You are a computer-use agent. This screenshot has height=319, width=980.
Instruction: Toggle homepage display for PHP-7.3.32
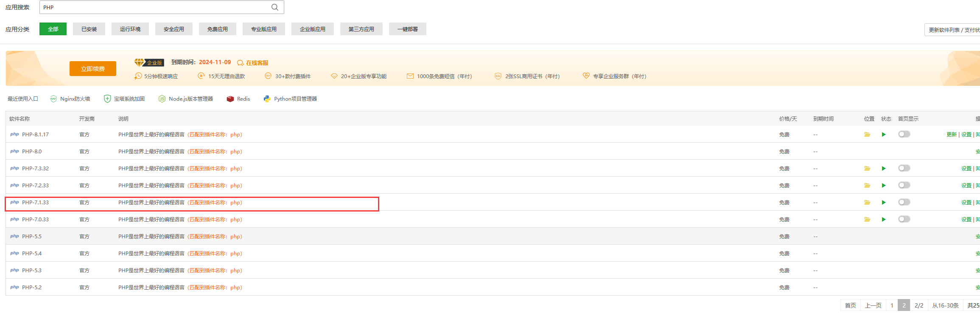[904, 168]
